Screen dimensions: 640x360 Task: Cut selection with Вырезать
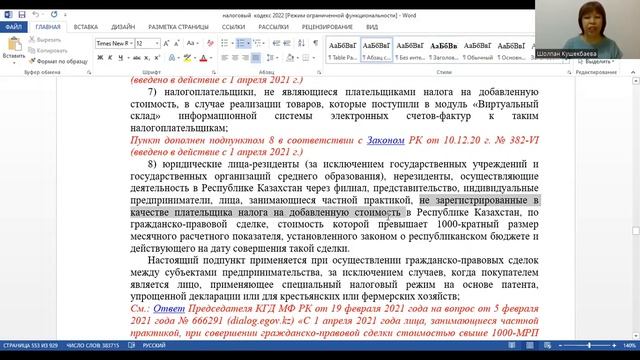point(45,40)
